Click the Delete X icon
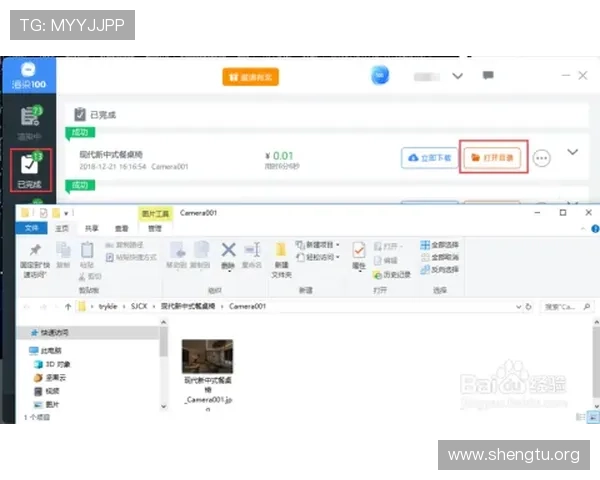 click(x=228, y=250)
